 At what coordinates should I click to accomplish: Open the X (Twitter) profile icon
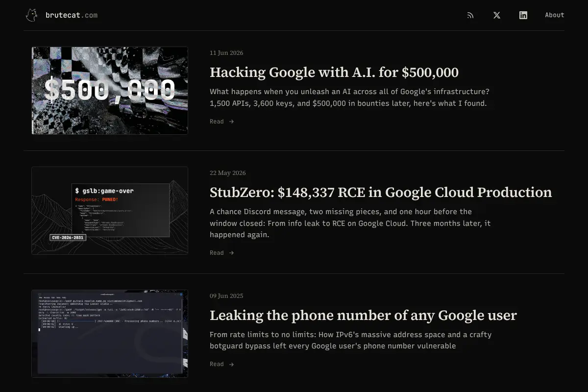point(497,15)
